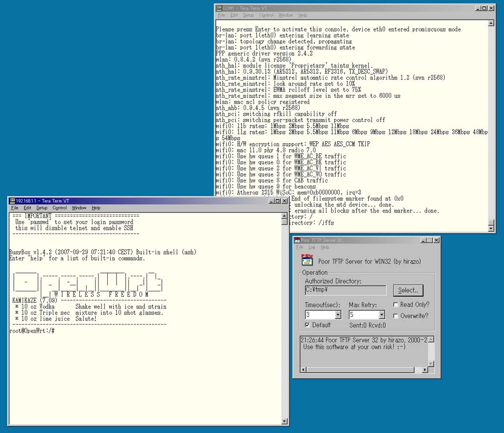The width and height of the screenshot is (504, 433).
Task: Minimize the COM1 Tera Term window
Action: 478,8
